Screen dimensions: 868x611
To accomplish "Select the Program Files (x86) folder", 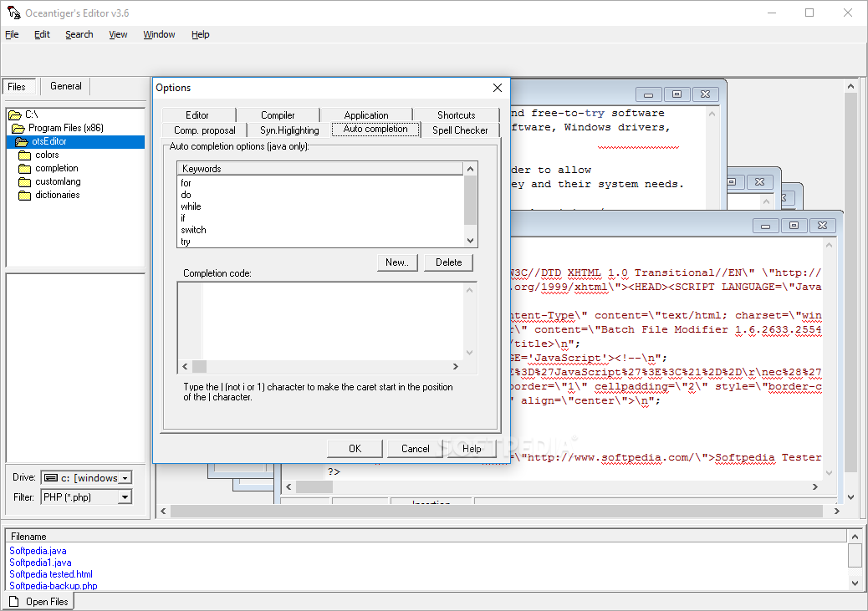I will coord(65,128).
